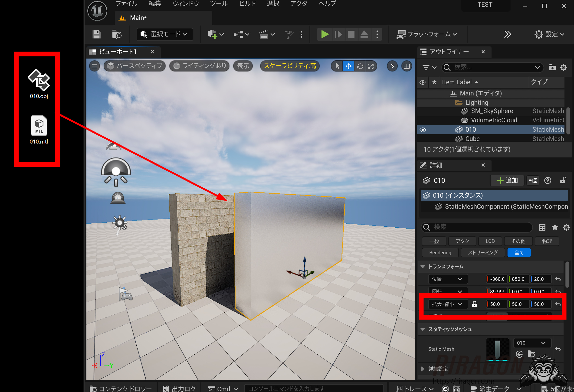The image size is (574, 392).
Task: Click the browse to asset folder icon
Action: (x=531, y=354)
